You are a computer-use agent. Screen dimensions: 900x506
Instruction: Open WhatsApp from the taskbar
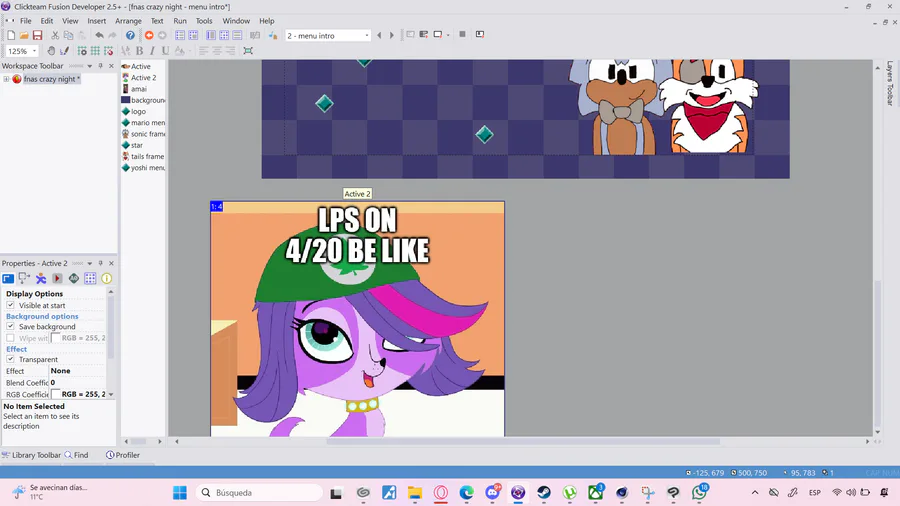click(699, 493)
